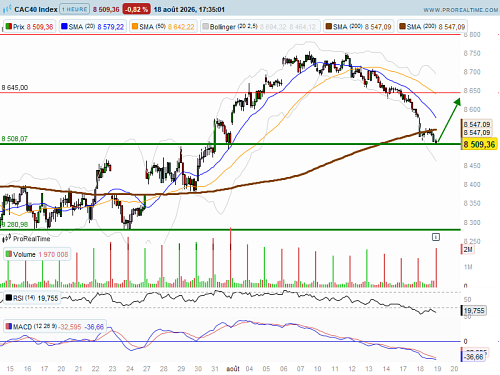500x375 pixels.
Task: Select the last SMA (200) legend entry
Action: point(432,27)
